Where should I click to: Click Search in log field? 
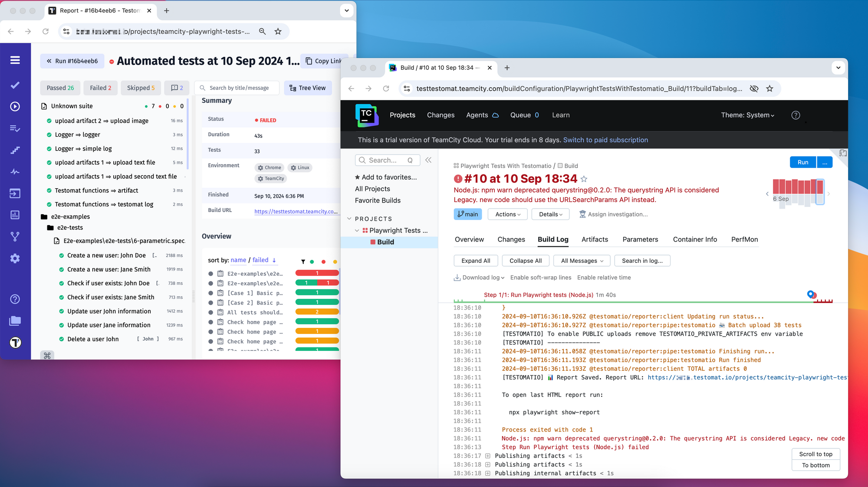point(642,261)
